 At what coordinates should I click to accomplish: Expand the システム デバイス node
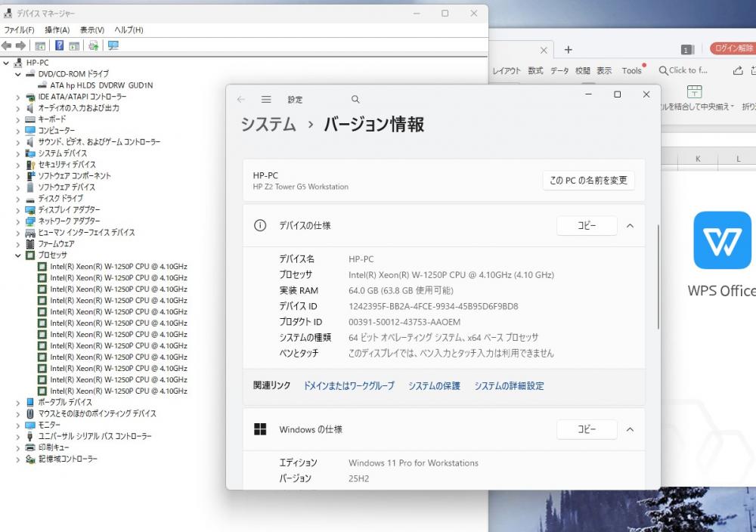tap(18, 153)
